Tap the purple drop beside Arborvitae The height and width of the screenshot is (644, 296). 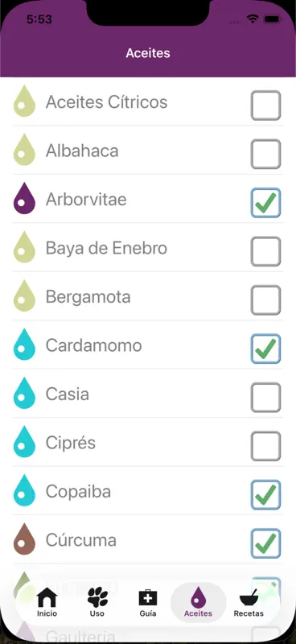[25, 198]
